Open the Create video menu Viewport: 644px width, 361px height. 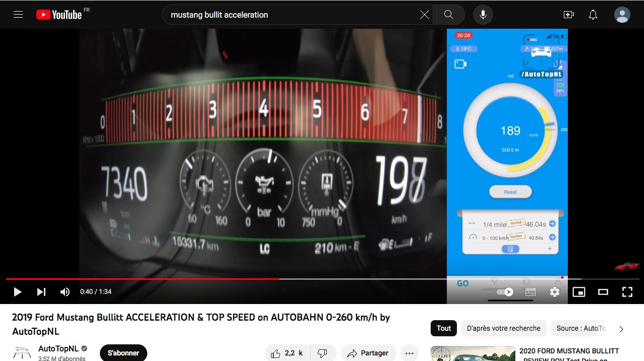pyautogui.click(x=569, y=15)
